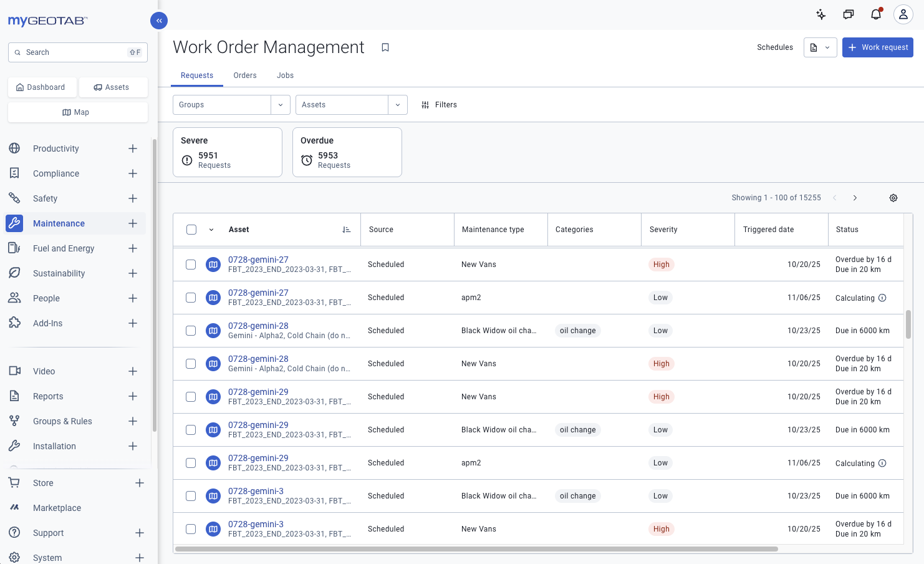Open the Reports section
Viewport: 924px width, 564px height.
point(48,396)
